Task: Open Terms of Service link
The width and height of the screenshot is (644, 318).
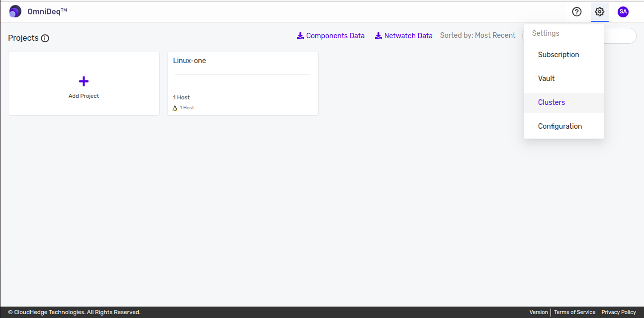Action: 574,312
